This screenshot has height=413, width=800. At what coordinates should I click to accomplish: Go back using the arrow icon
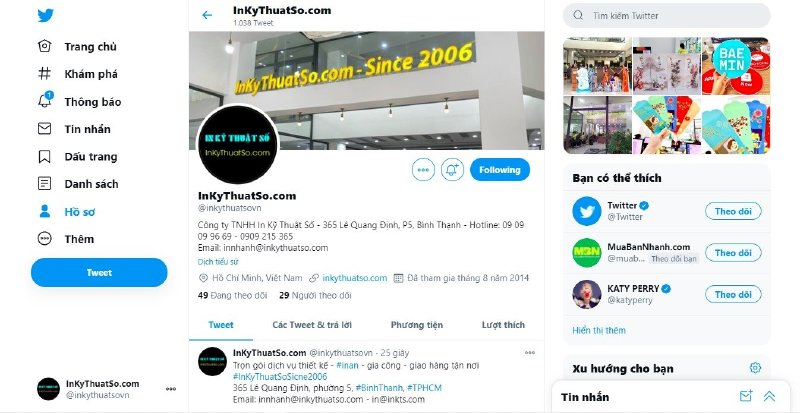(207, 15)
